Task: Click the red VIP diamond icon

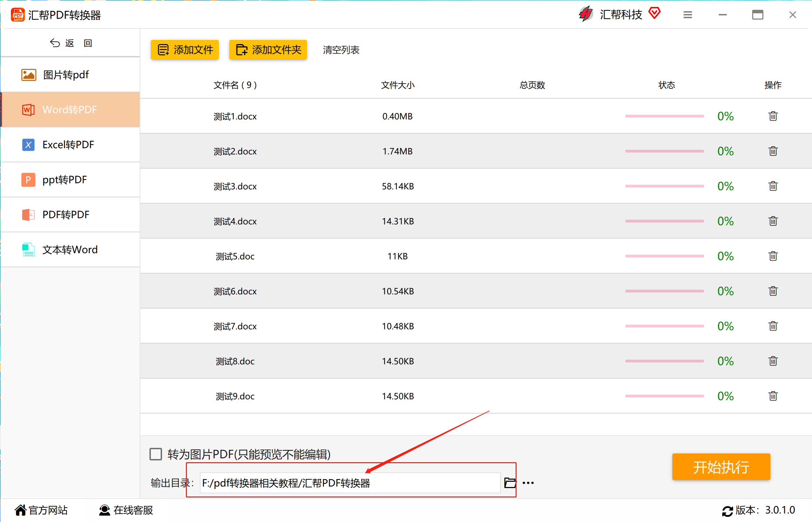Action: coord(654,13)
